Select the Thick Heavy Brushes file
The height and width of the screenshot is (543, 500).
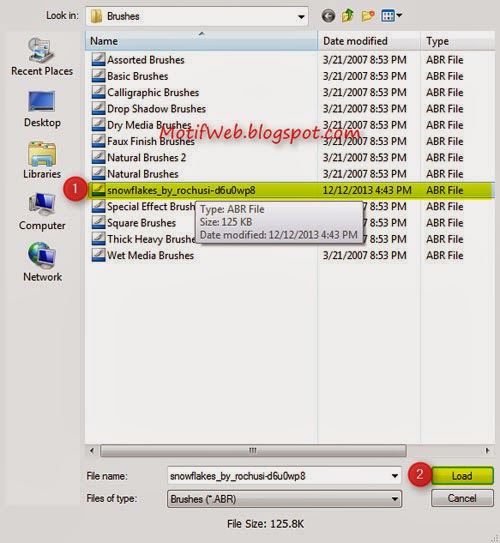coord(151,239)
